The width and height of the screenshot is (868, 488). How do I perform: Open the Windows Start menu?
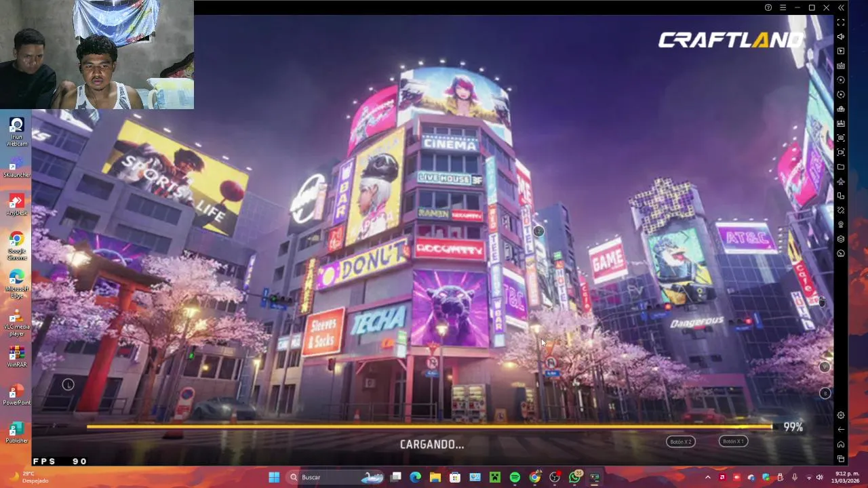pyautogui.click(x=274, y=477)
